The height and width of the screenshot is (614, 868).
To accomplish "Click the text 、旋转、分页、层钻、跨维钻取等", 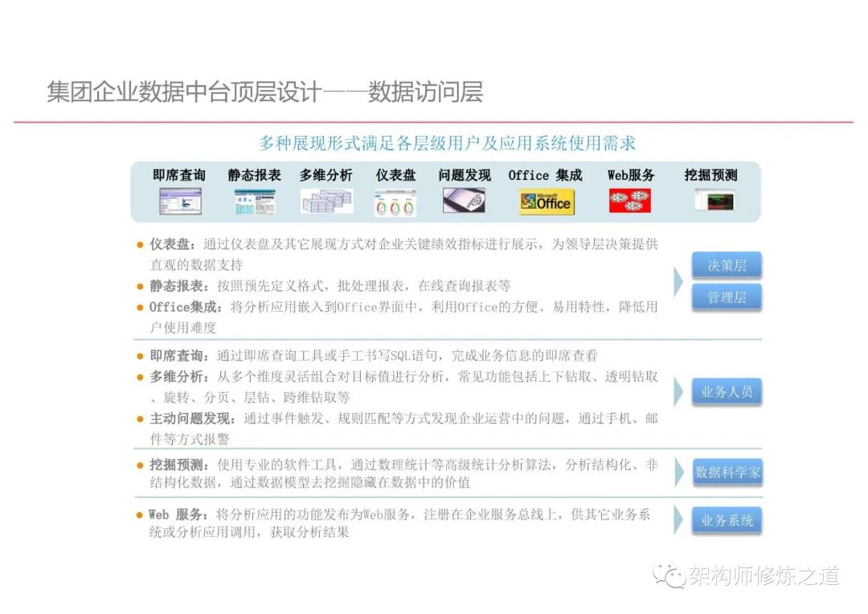I will (250, 397).
